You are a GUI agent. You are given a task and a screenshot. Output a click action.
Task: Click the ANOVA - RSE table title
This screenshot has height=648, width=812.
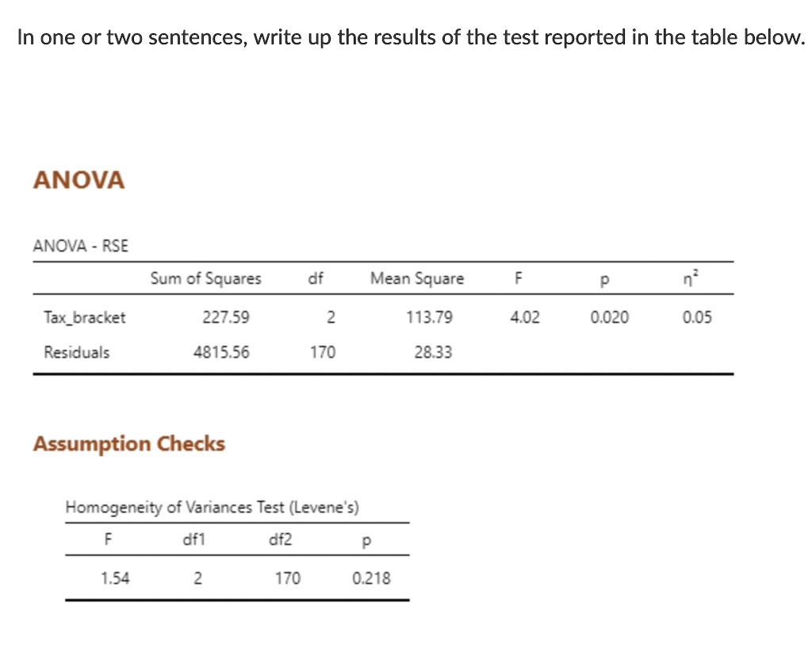pyautogui.click(x=81, y=246)
